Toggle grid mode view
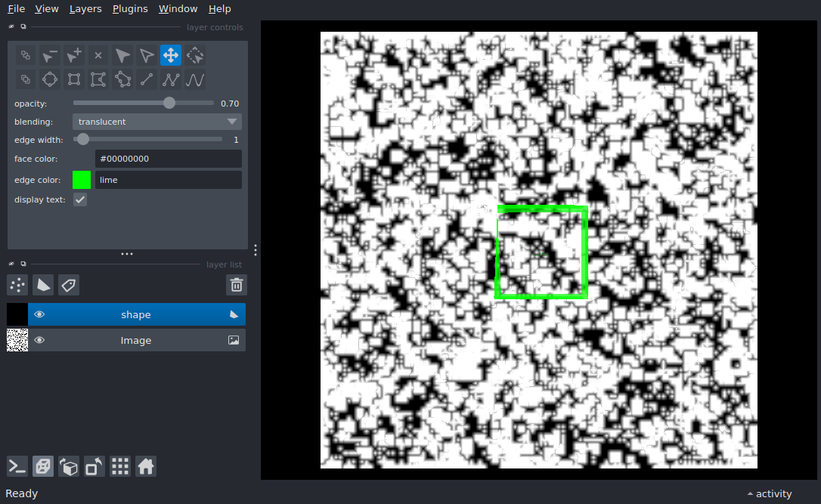821x504 pixels. (120, 466)
